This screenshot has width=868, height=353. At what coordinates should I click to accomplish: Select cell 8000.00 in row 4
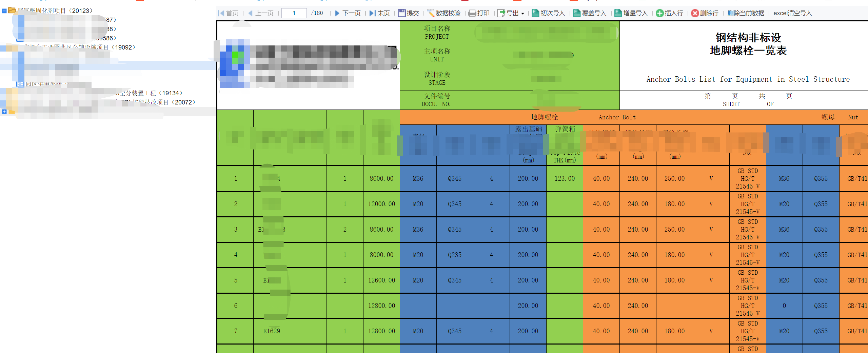coord(381,255)
